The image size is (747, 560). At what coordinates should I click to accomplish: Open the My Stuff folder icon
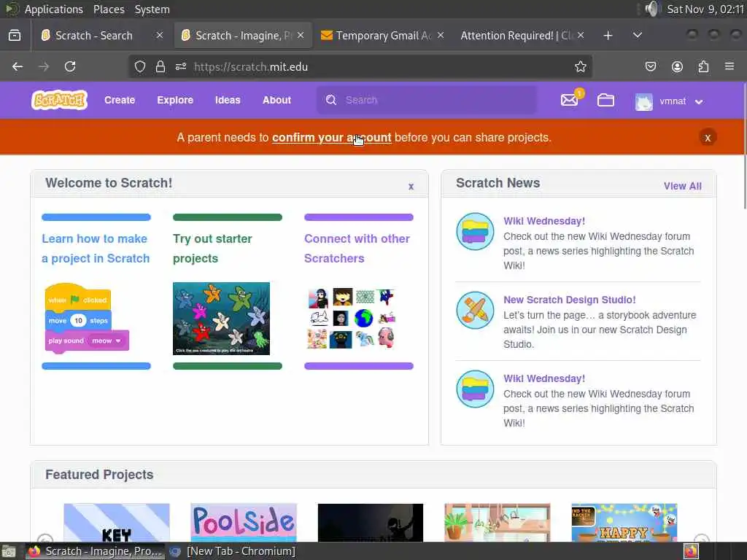pos(605,100)
